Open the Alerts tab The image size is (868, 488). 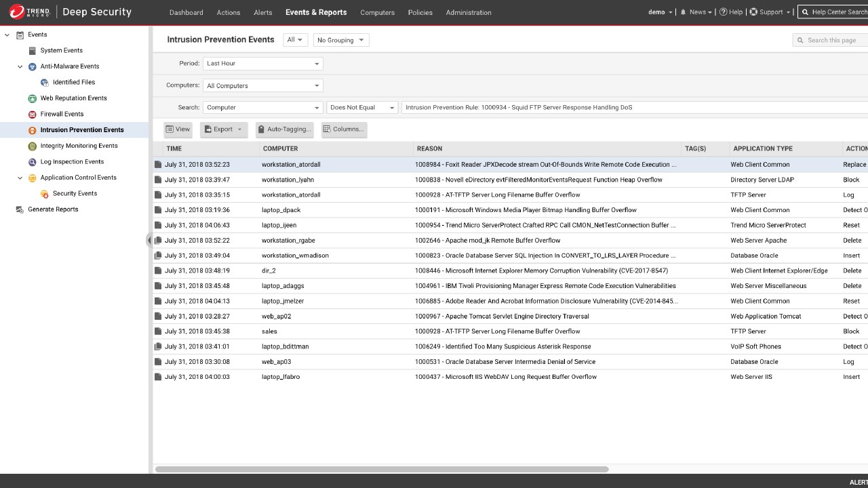[263, 12]
